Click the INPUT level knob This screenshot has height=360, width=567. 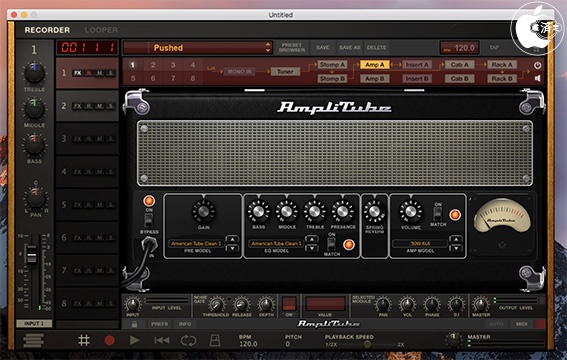[x=133, y=305]
